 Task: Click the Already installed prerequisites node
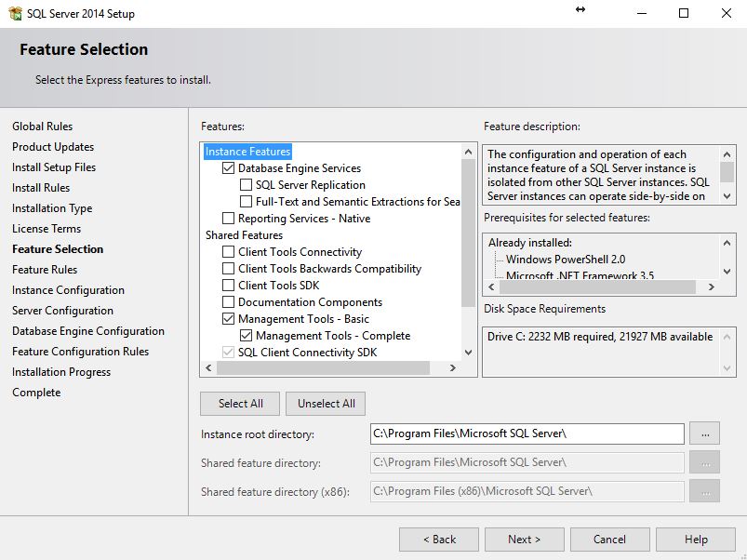(529, 243)
